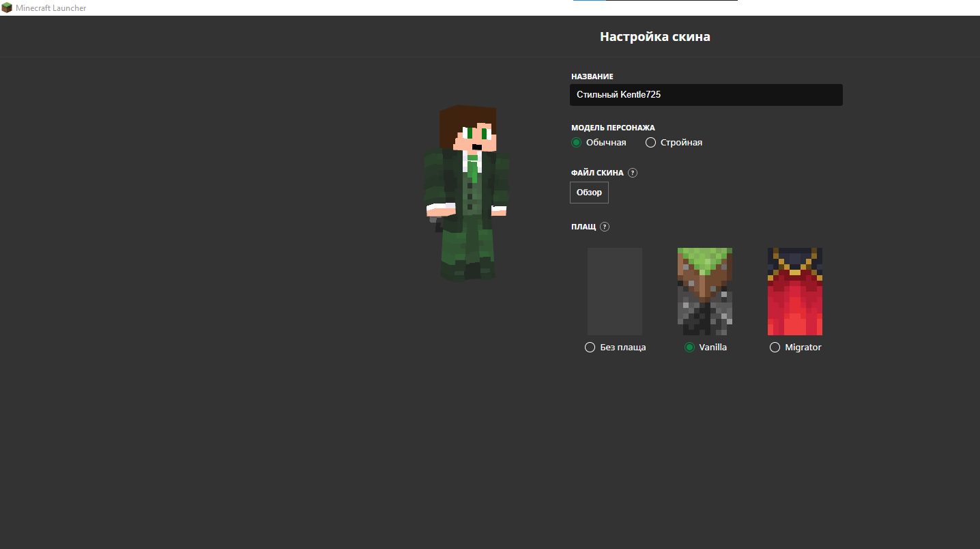The image size is (980, 549).
Task: Pick the red Migrator cape preview image
Action: 795,292
